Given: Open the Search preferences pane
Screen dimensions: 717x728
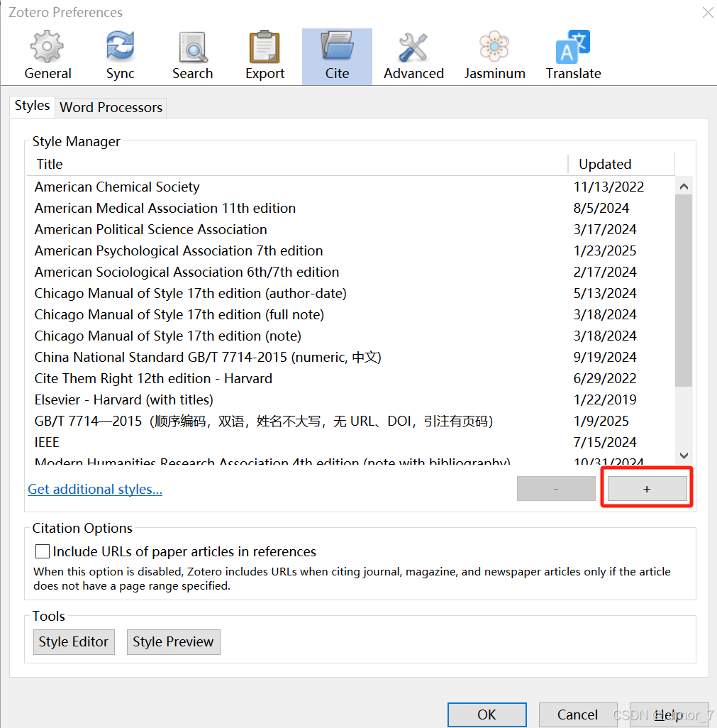Looking at the screenshot, I should 193,56.
